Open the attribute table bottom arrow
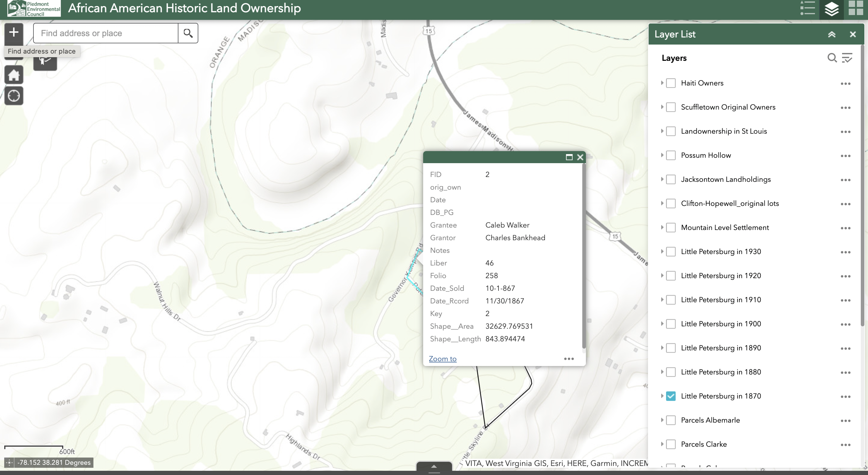Screen dimensions: 868x475 [x=434, y=467]
